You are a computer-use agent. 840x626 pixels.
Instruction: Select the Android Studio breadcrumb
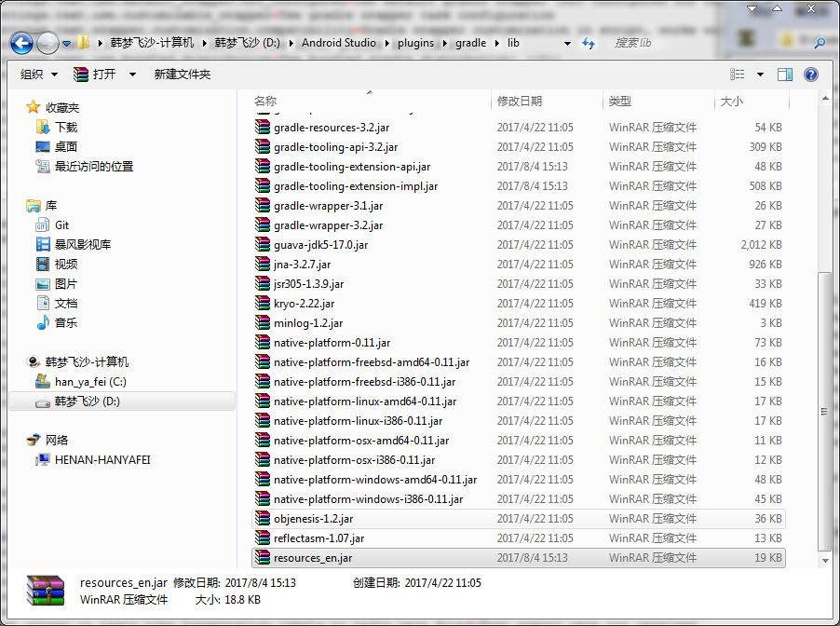(339, 43)
